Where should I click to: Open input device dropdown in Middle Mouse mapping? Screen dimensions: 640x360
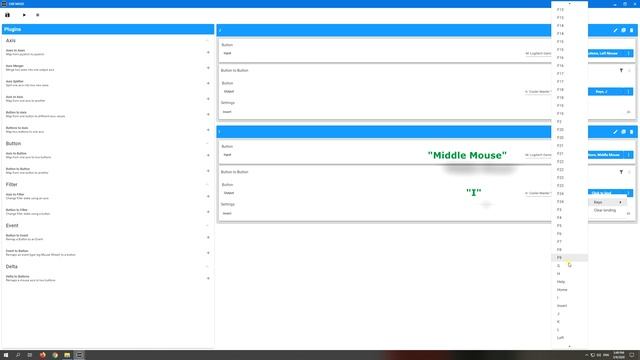point(538,155)
